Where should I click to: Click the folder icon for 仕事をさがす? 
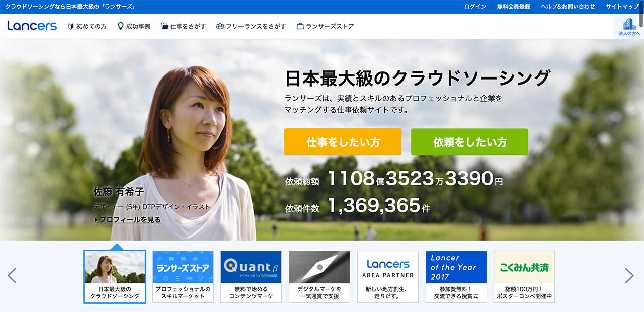(164, 27)
